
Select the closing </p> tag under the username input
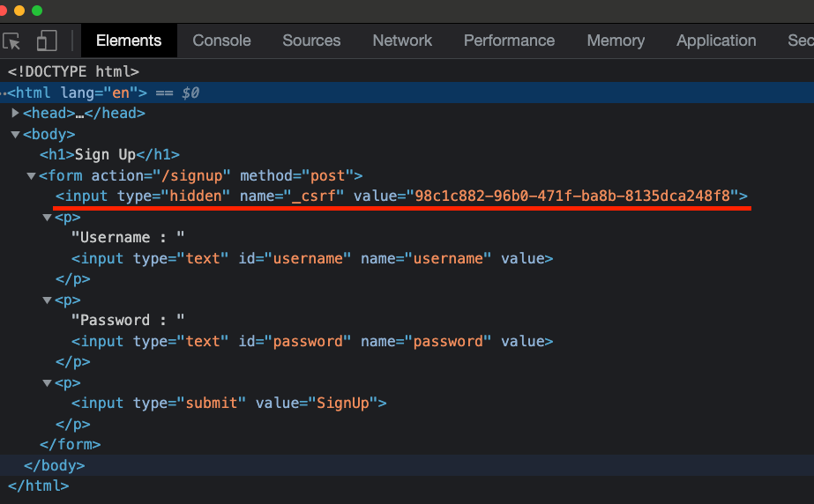(x=72, y=279)
